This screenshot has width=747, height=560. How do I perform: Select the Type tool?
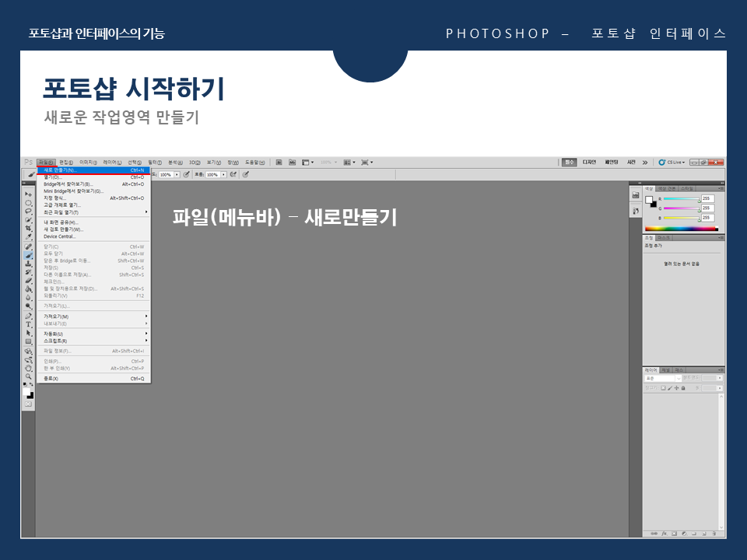point(29,324)
